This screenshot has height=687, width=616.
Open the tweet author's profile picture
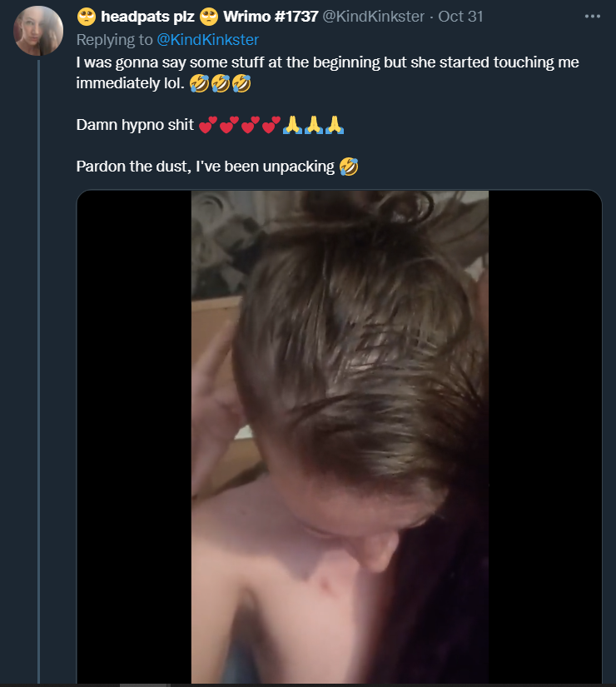[x=38, y=31]
